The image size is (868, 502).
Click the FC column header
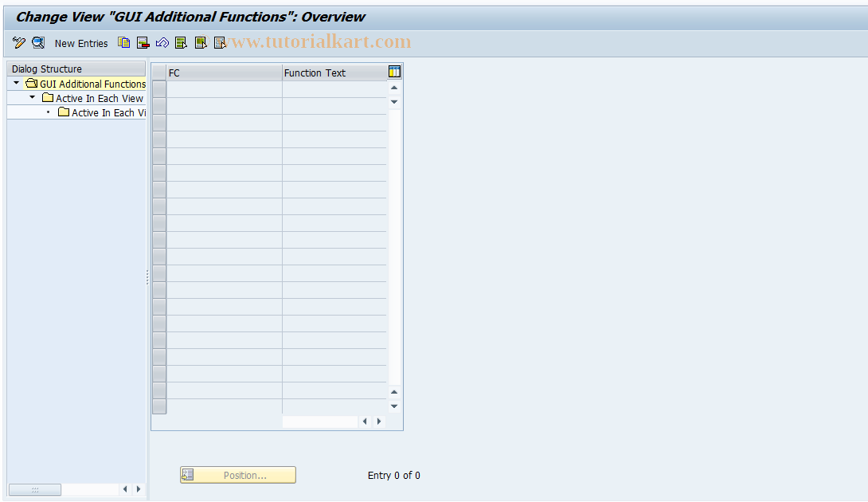click(225, 73)
